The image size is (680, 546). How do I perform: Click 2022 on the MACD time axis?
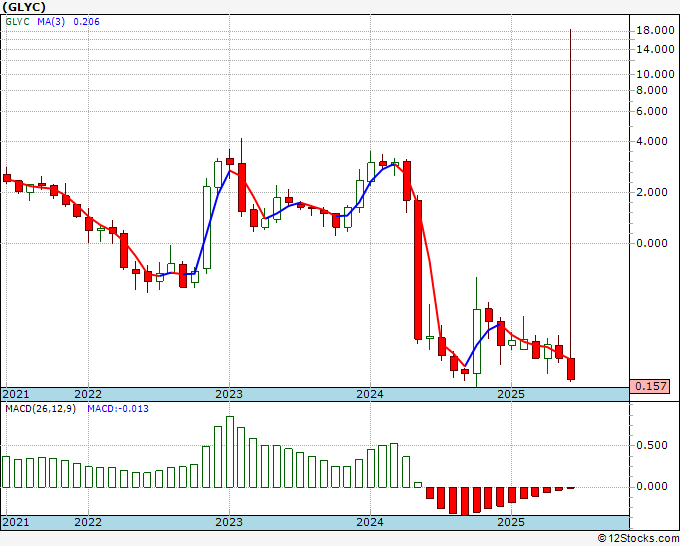pos(88,522)
